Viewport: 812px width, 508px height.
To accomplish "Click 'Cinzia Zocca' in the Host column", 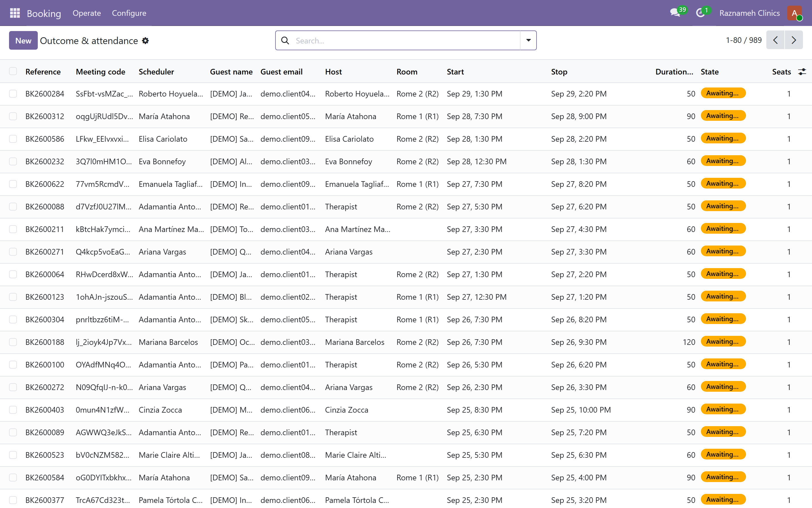I will (x=347, y=410).
